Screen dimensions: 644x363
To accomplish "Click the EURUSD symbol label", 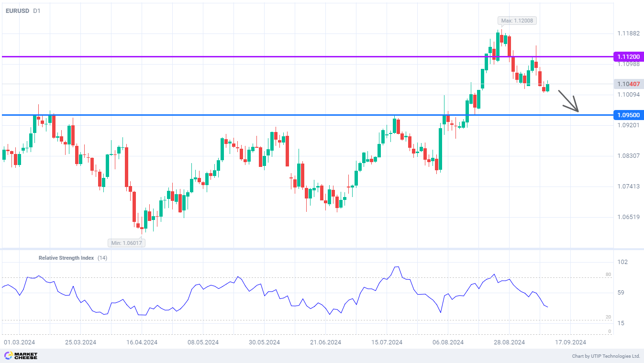I will (x=17, y=11).
